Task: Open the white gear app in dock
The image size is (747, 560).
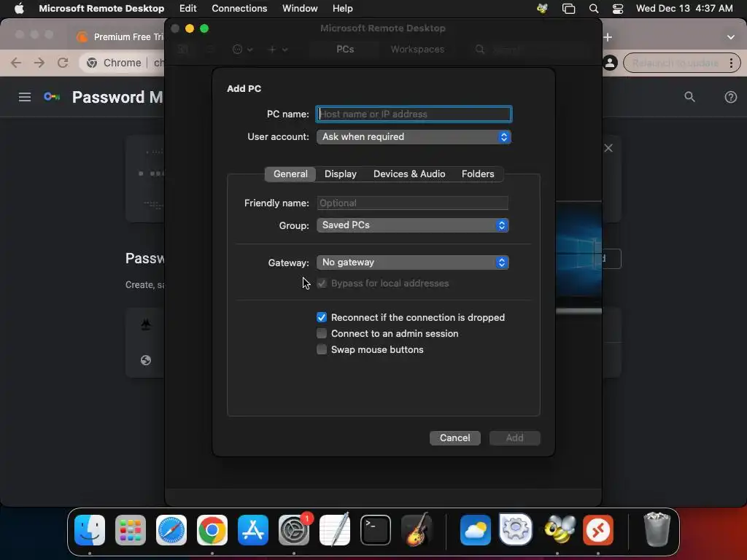Action: [516, 530]
